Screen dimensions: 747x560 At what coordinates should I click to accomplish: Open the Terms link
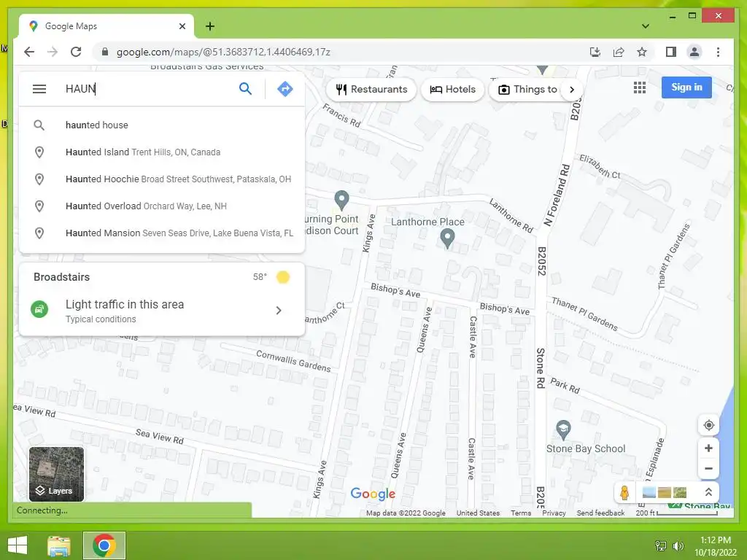point(521,513)
